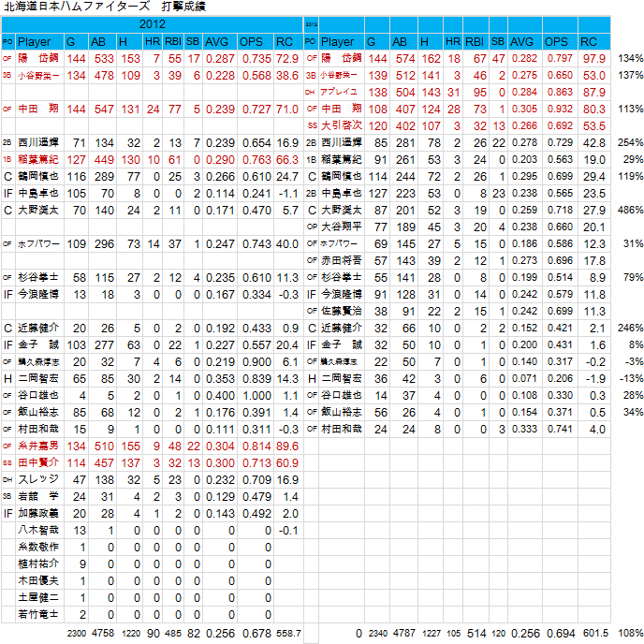Screen dimensions: 644x644
Task: Click the 2013 total RC 601.5
Action: tap(593, 634)
